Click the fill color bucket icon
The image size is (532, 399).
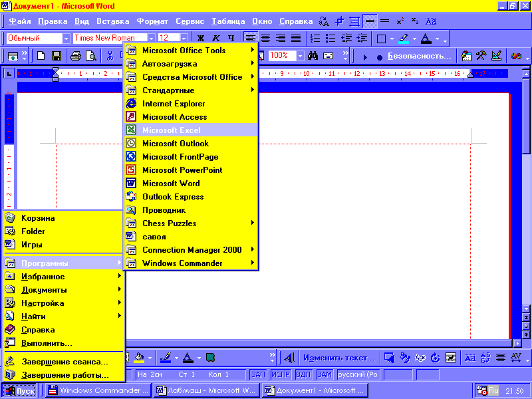140,358
